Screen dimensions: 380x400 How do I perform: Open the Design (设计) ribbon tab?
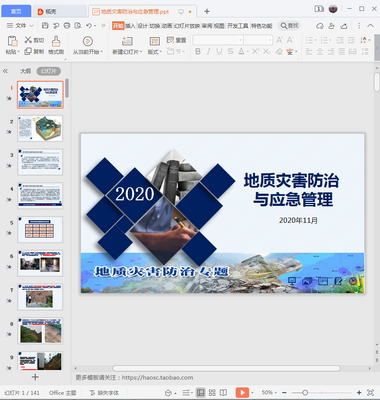tap(143, 26)
